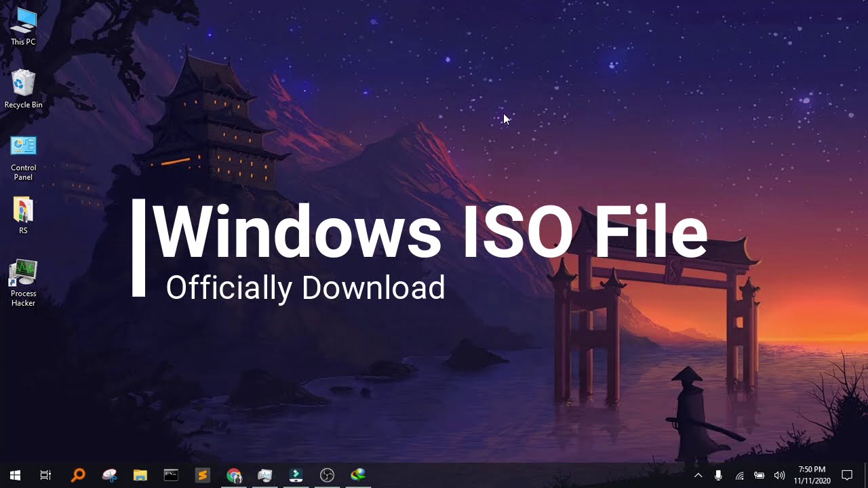868x488 pixels.
Task: Open the Wi-Fi network tray icon
Action: 739,475
